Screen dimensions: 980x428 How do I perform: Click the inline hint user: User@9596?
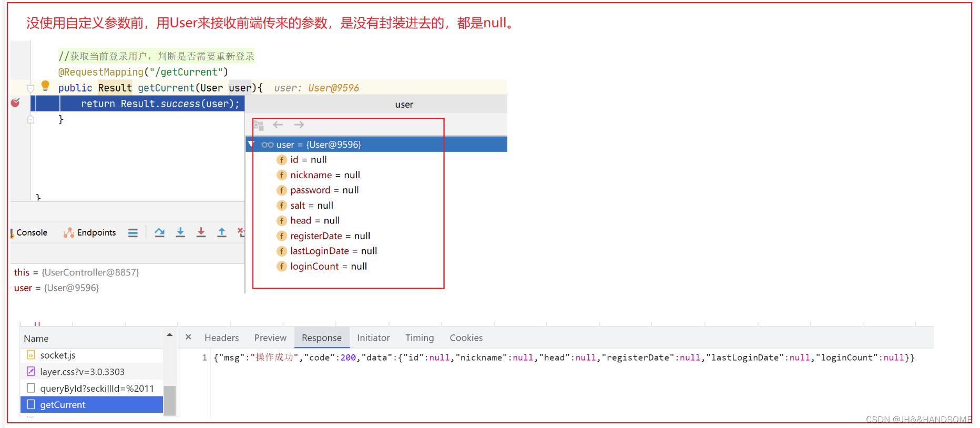(317, 88)
